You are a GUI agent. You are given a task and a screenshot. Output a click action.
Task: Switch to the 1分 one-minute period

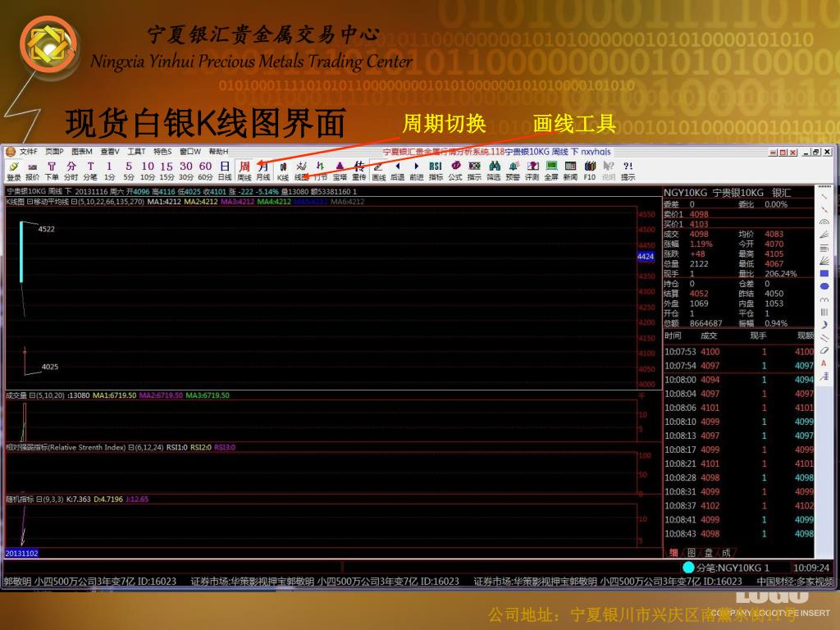coord(109,171)
